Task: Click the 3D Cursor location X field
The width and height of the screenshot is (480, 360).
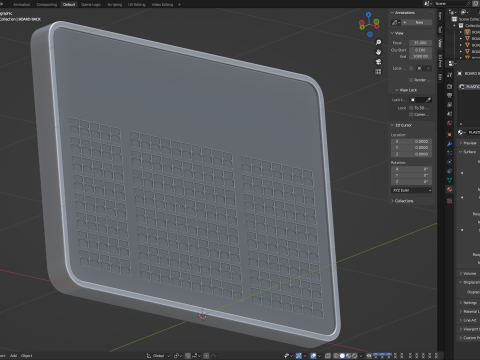Action: 412,141
